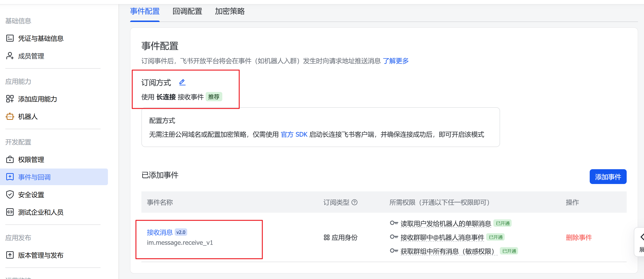The width and height of the screenshot is (644, 279).
Task: Switch to the 加密策略 tab
Action: pyautogui.click(x=229, y=11)
